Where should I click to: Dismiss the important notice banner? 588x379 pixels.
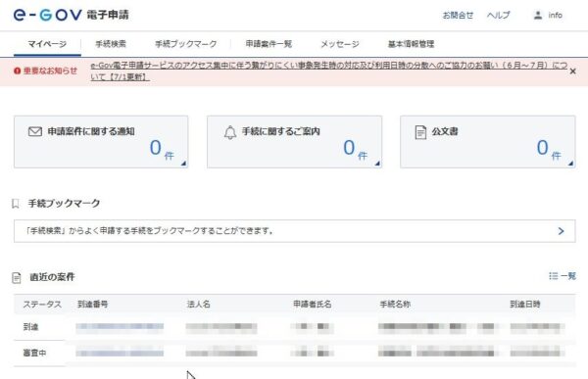572,71
